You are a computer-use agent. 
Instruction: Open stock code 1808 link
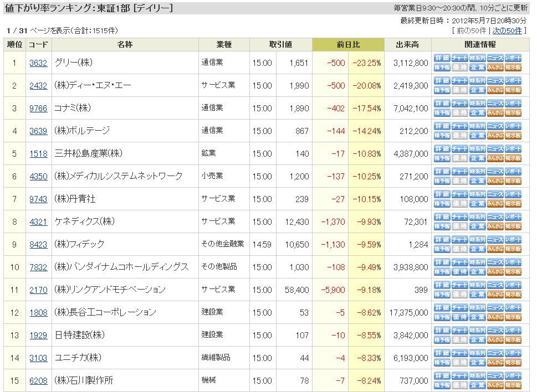point(38,312)
